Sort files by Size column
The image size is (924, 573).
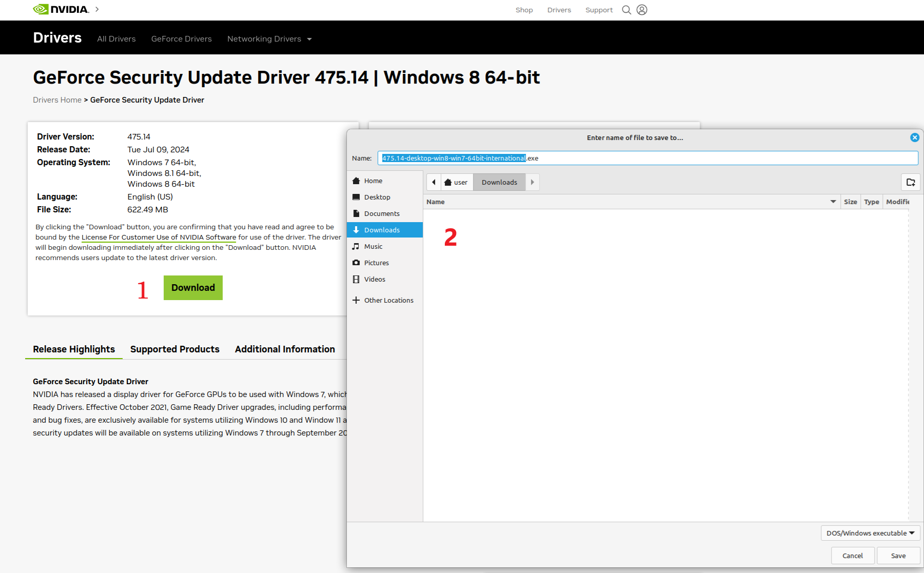(850, 202)
